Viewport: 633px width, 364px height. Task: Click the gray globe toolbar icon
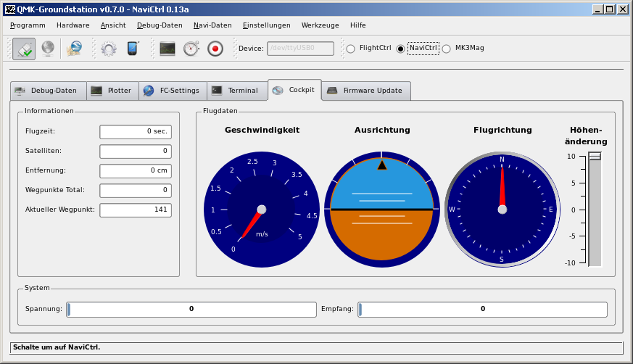47,49
